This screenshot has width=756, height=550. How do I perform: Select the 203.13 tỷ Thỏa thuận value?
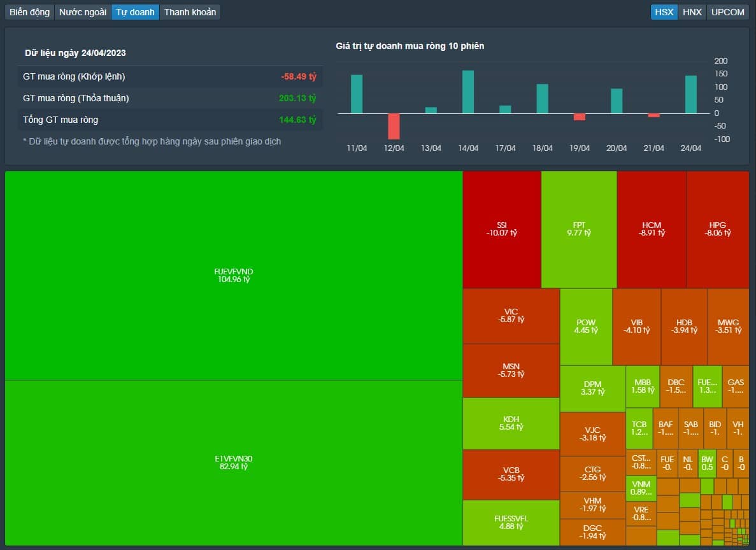[297, 98]
